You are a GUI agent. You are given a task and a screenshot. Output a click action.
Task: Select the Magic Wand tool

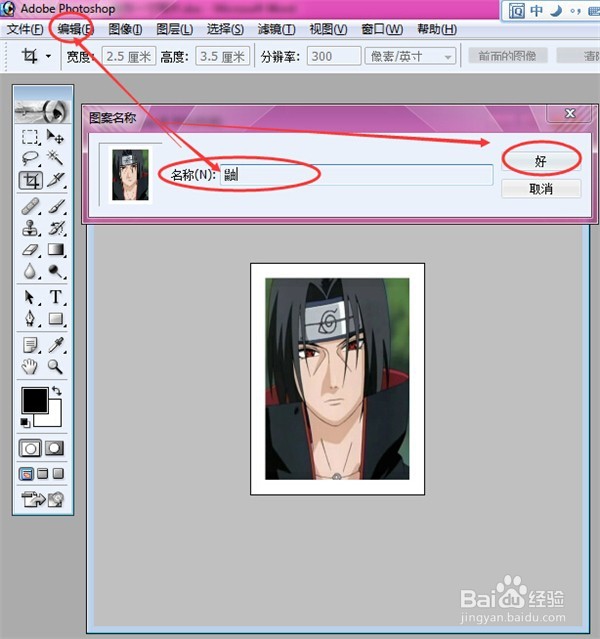point(55,158)
